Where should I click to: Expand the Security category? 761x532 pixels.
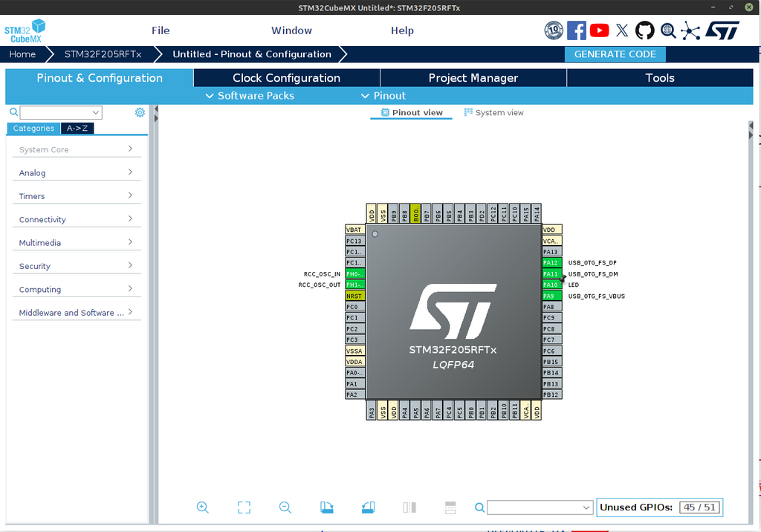(x=77, y=266)
